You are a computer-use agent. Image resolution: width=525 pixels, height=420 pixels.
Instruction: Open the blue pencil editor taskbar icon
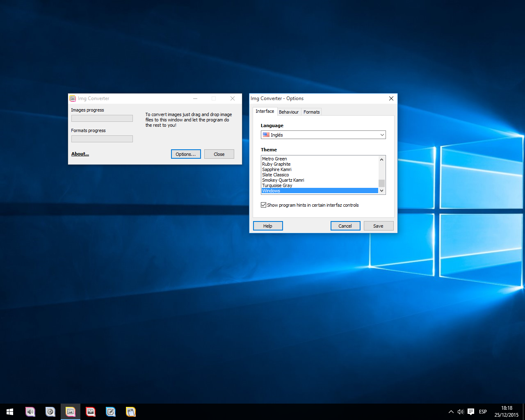coord(111,412)
